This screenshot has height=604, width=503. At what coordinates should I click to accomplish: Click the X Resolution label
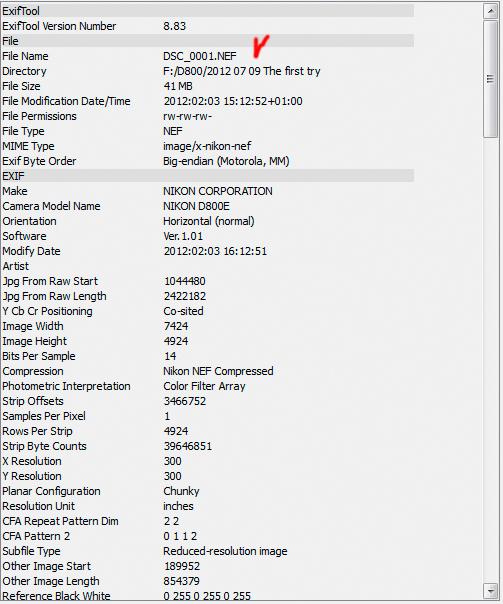pyautogui.click(x=32, y=461)
